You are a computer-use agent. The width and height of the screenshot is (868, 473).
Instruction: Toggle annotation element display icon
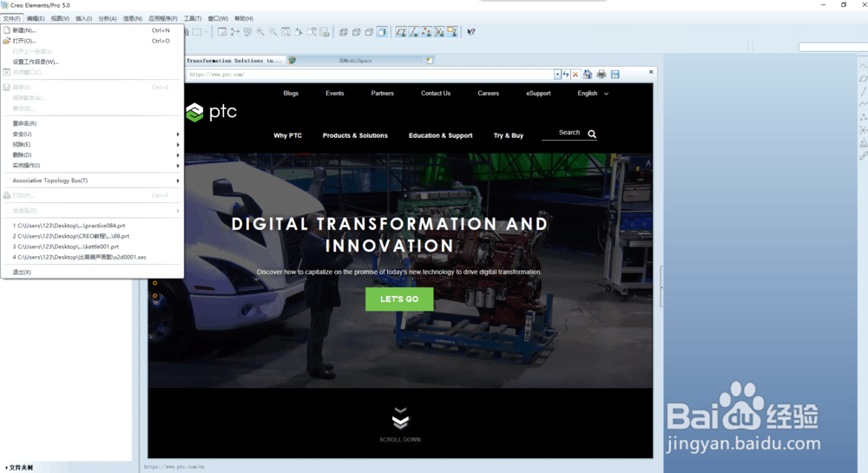pos(452,32)
